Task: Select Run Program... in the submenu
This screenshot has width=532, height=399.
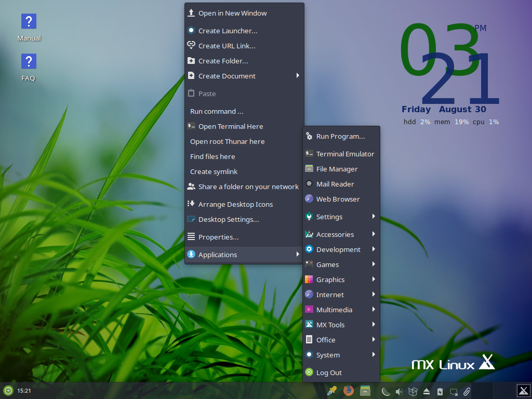Action: coord(341,137)
